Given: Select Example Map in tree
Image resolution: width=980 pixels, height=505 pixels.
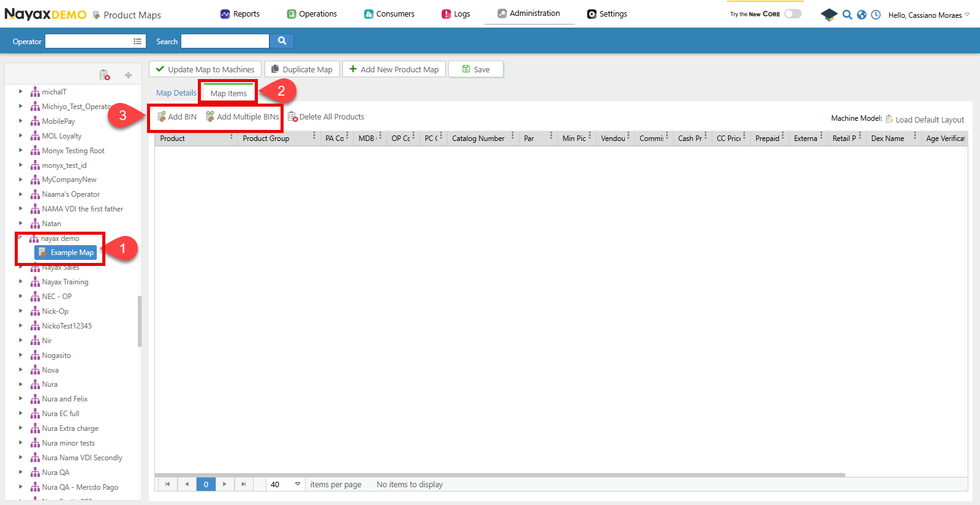Looking at the screenshot, I should coord(66,252).
